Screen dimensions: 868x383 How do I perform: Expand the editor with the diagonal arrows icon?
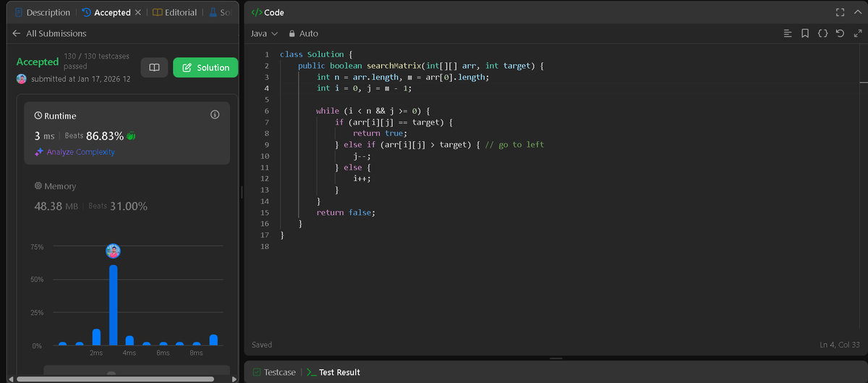click(x=857, y=33)
